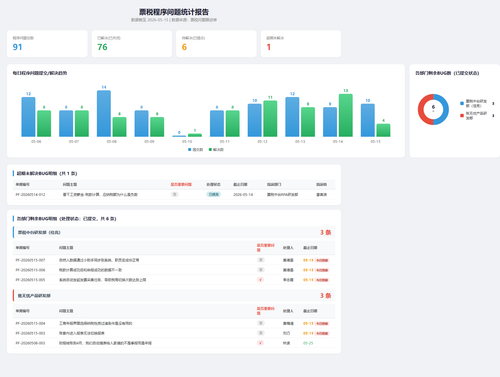Image resolution: width=500 pixels, height=377 pixels.
Task: Click the red-highlighted column header in the overdue table
Action: pyautogui.click(x=181, y=184)
